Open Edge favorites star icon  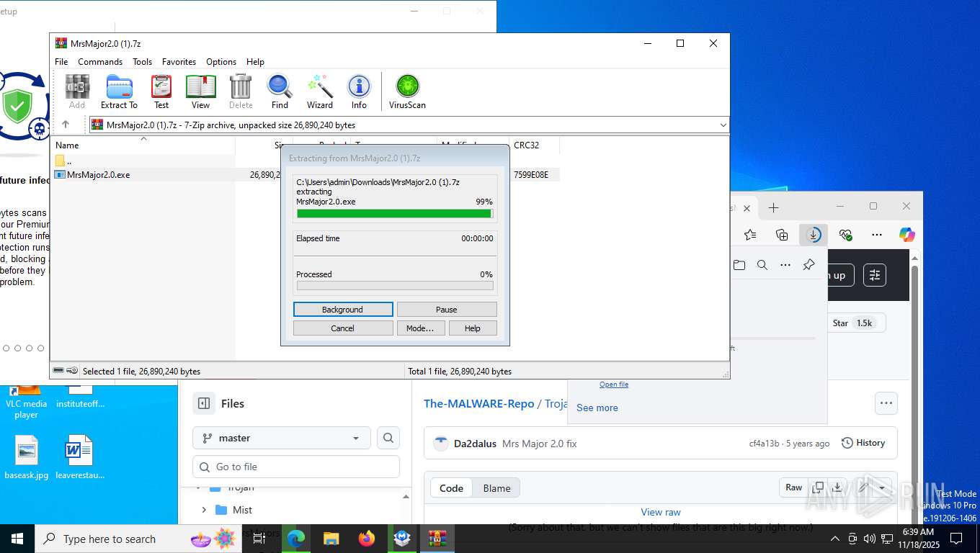tap(750, 235)
